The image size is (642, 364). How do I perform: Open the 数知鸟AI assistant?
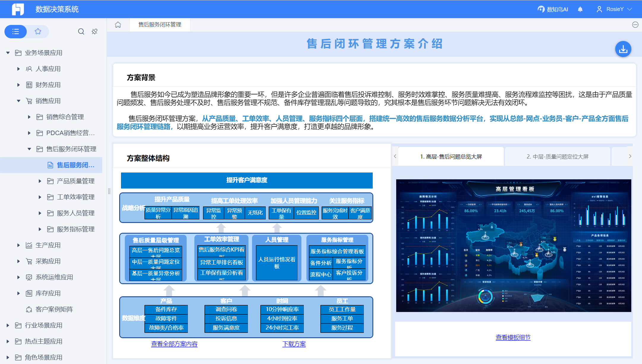pyautogui.click(x=553, y=9)
